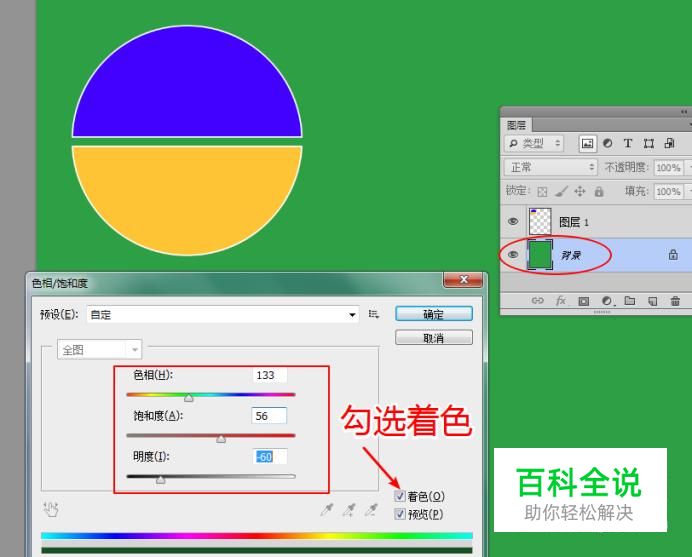Hide the 背景 layer visibility

tap(513, 255)
